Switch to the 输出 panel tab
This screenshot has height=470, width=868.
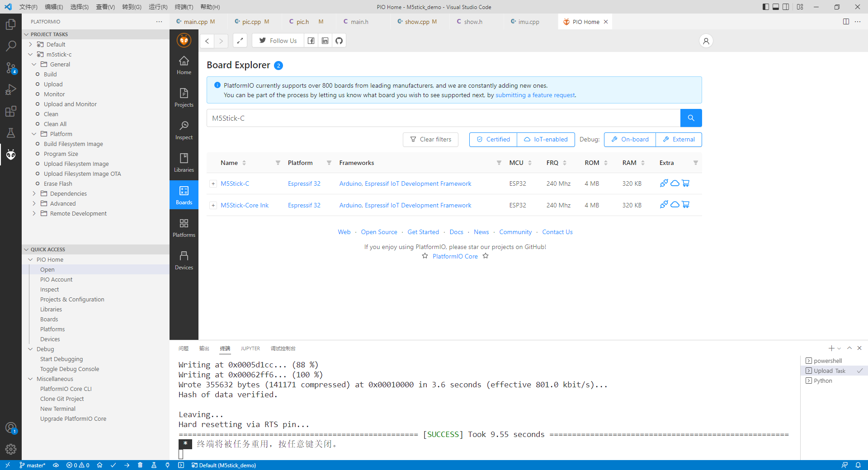pos(204,348)
